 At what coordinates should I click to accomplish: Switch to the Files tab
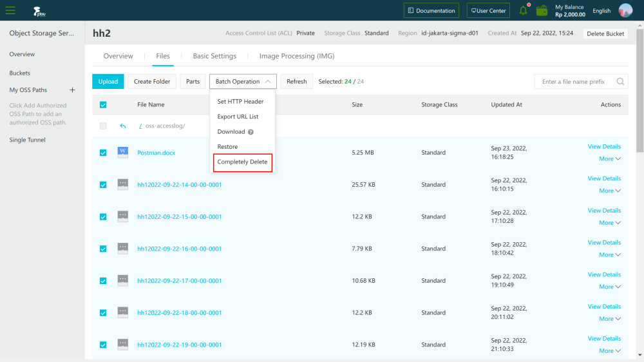pyautogui.click(x=163, y=56)
